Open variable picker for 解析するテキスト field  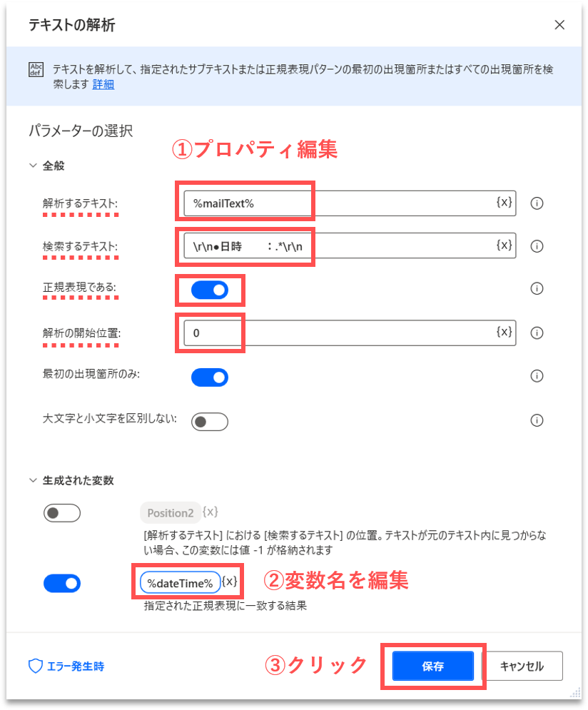click(x=504, y=202)
